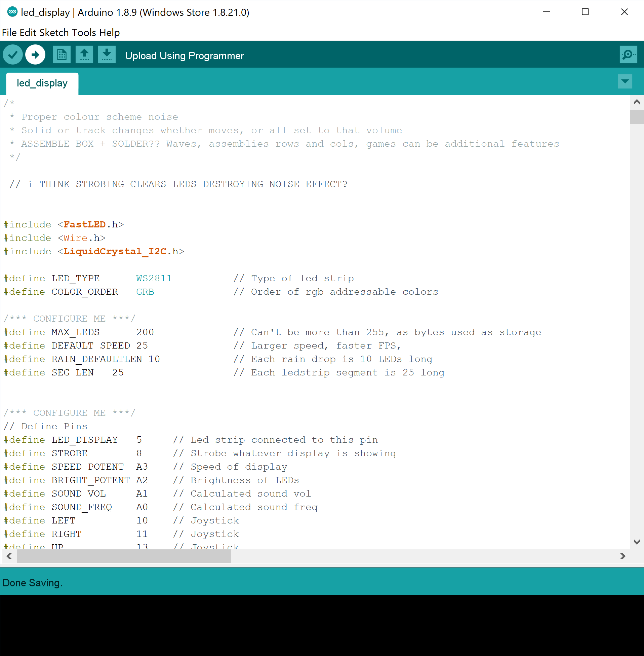The width and height of the screenshot is (644, 656).
Task: Click the Upload arrow icon
Action: tap(35, 54)
